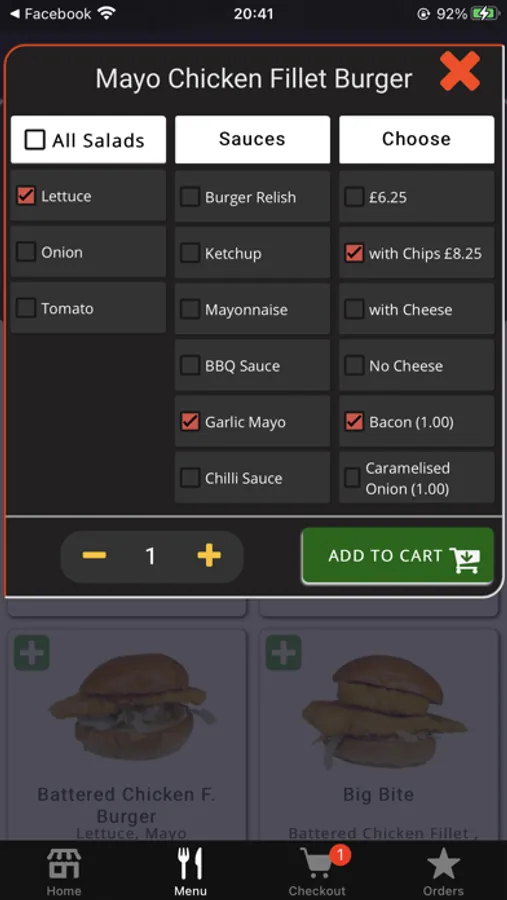Open the Checkout cart icon
Viewport: 507px width, 900px height.
pyautogui.click(x=317, y=864)
